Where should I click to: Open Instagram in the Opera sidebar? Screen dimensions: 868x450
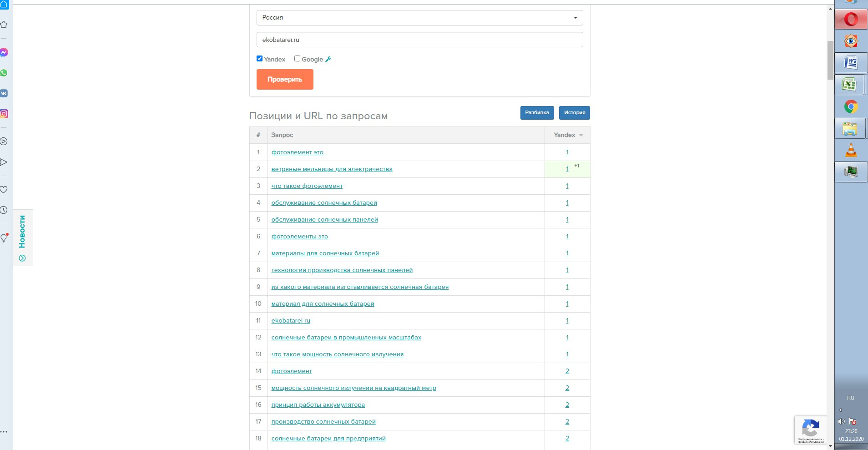[x=4, y=114]
